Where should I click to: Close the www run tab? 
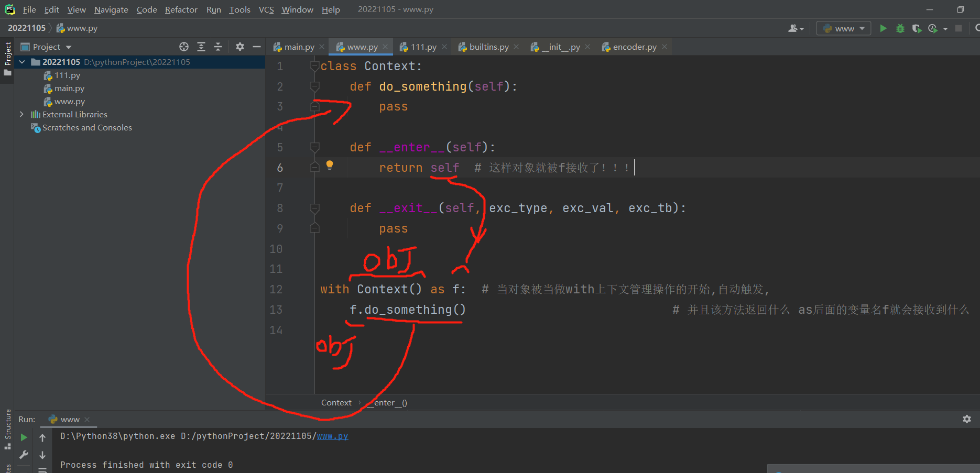click(87, 420)
